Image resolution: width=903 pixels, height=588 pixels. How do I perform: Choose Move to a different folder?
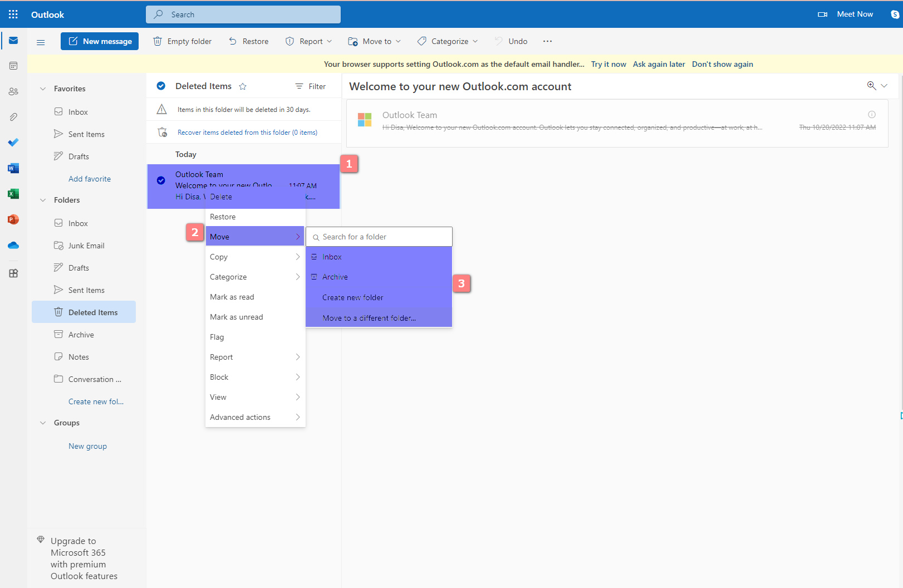pos(379,318)
